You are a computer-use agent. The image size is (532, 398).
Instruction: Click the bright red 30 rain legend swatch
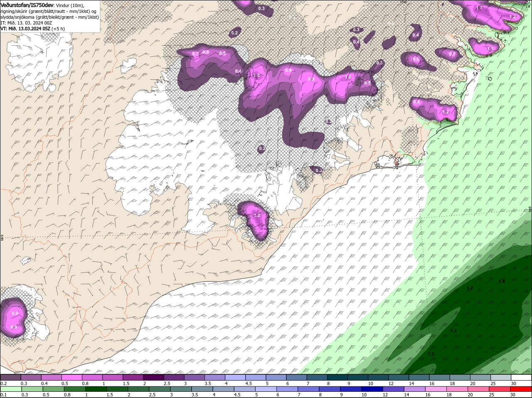tap(521, 389)
